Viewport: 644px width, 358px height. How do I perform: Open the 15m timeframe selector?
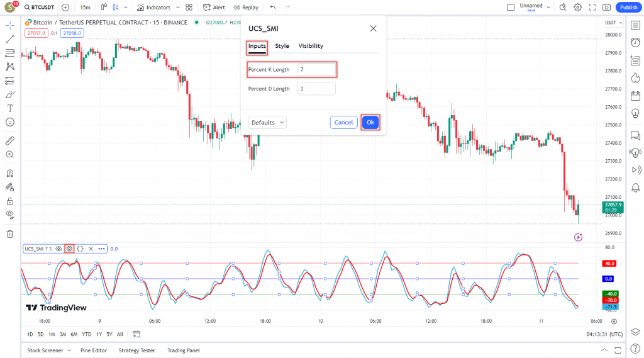[85, 8]
